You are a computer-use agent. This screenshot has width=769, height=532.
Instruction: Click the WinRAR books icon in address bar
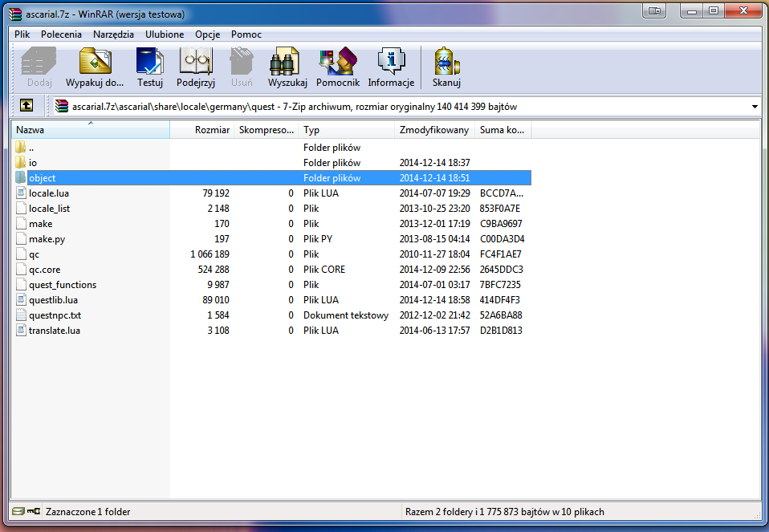click(61, 106)
